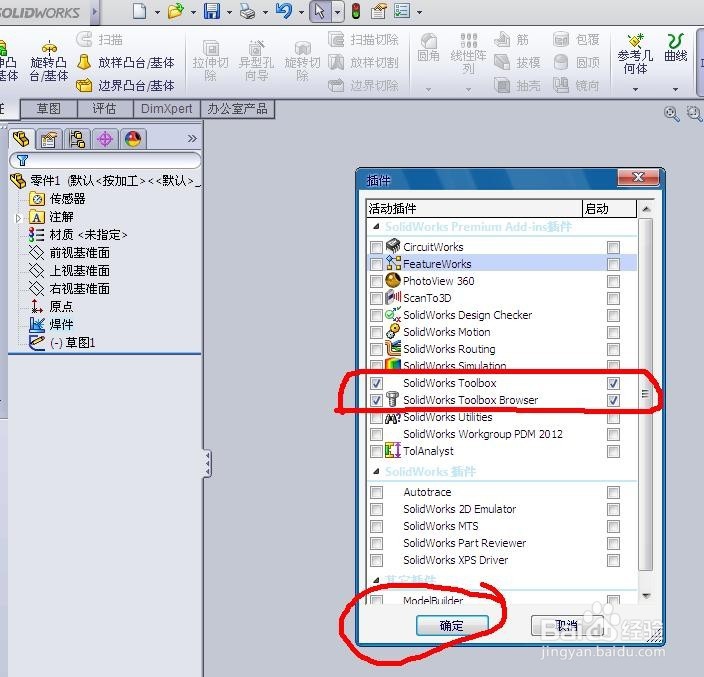Click the Save disk icon
The height and width of the screenshot is (677, 704).
coord(212,11)
